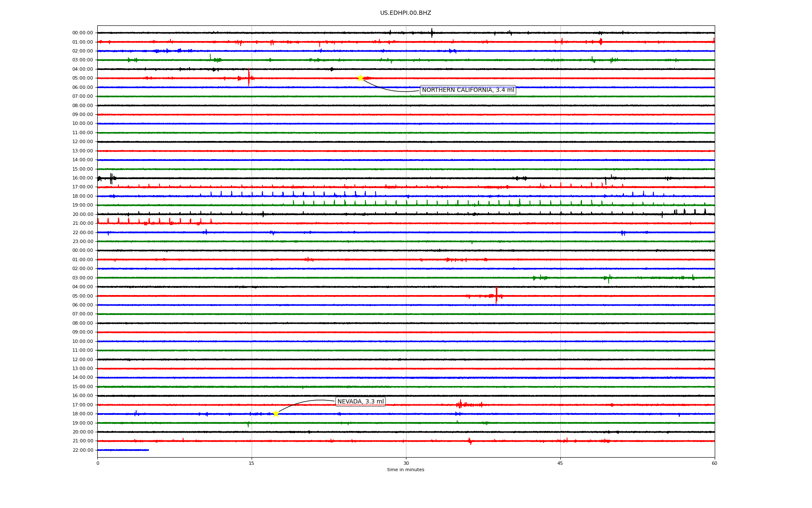Click the 'time in minutes' axis label
Viewport: 812px width, 508px height.
[x=405, y=469]
